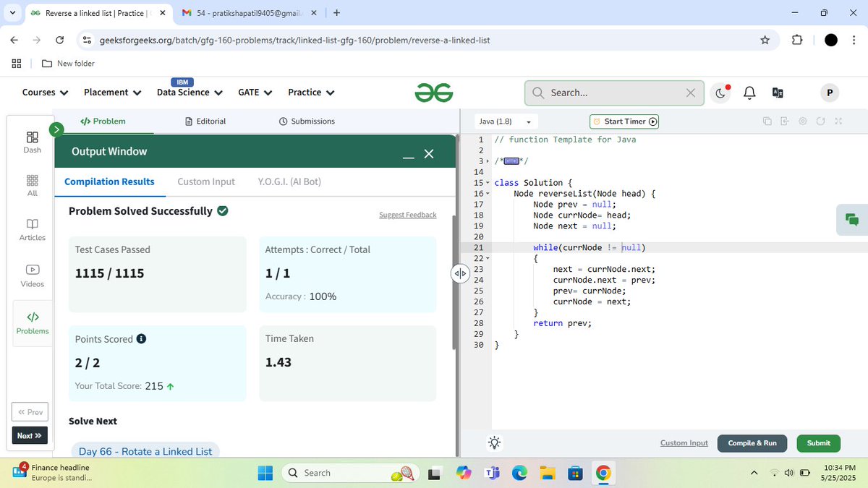Switch to the Submissions tab
Screen dimensions: 868x488
[x=307, y=121]
